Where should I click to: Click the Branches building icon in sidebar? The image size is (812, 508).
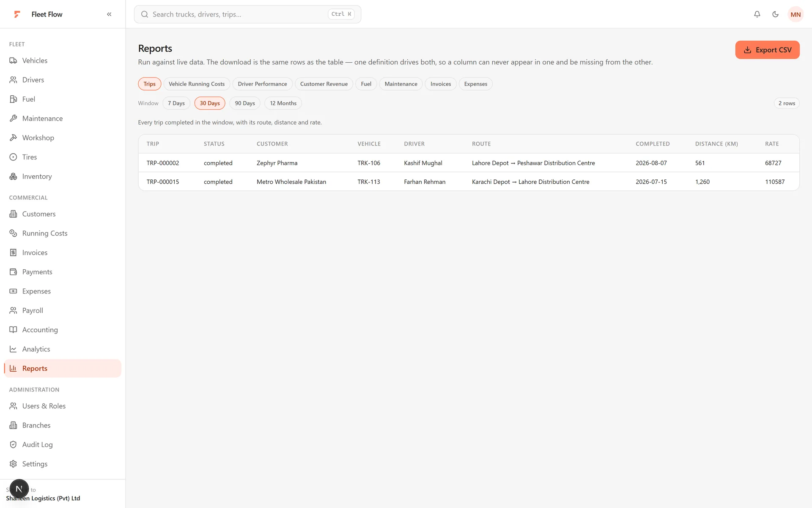[14, 425]
